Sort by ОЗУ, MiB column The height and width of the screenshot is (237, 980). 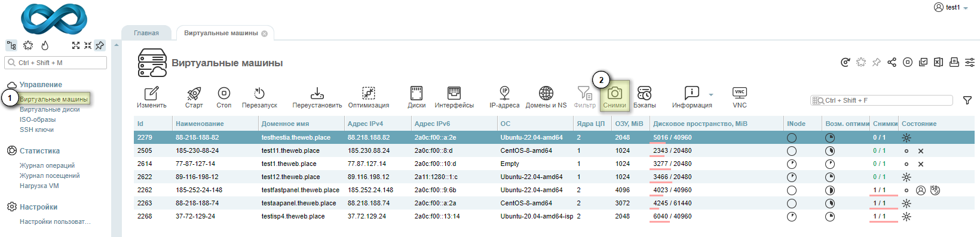(x=630, y=124)
